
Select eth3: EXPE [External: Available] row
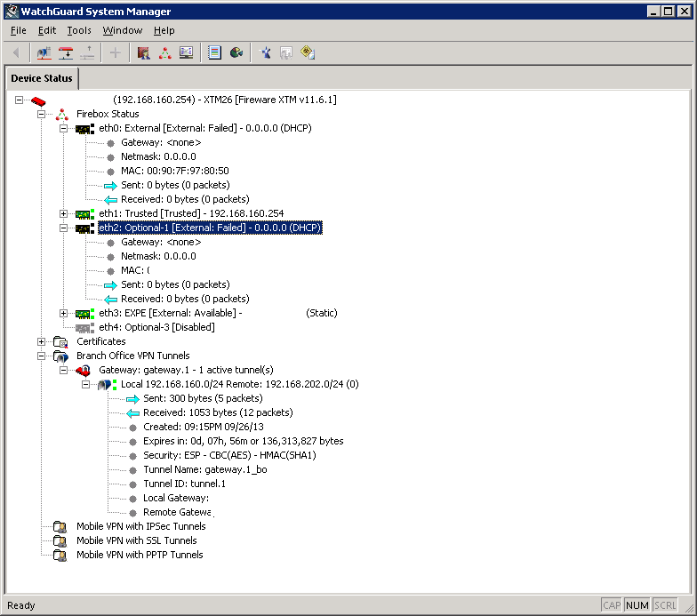click(218, 313)
